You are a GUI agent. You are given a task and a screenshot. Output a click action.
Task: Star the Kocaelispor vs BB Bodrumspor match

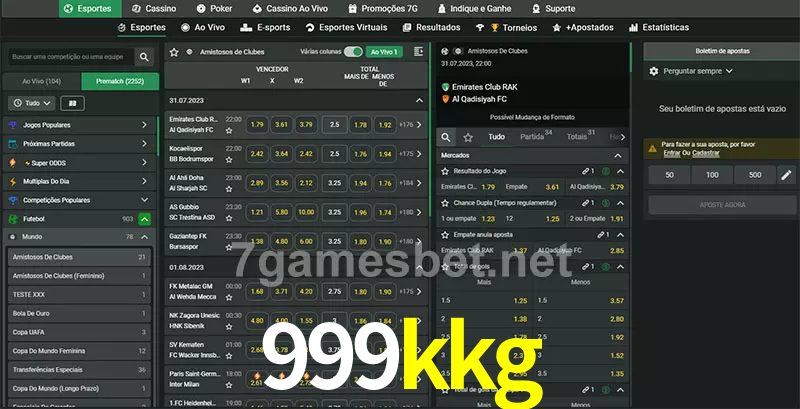(229, 159)
